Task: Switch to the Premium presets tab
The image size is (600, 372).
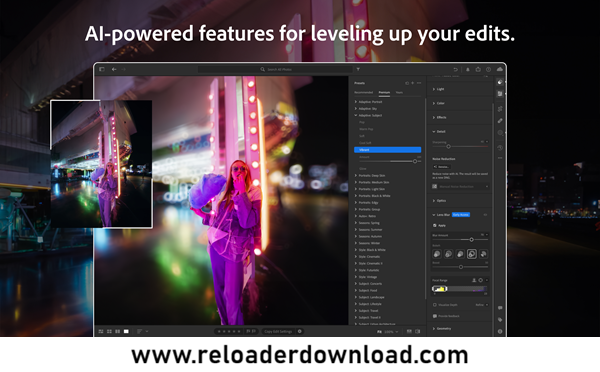Action: pyautogui.click(x=384, y=93)
